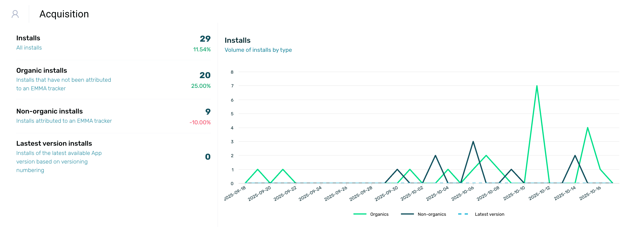Click "Volume of installs by type" subtitle
The image size is (644, 227).
(x=258, y=50)
